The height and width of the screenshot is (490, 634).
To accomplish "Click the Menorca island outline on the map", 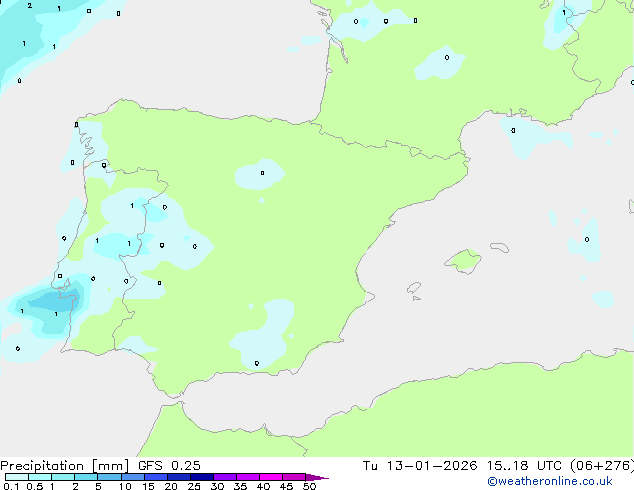I will [499, 247].
